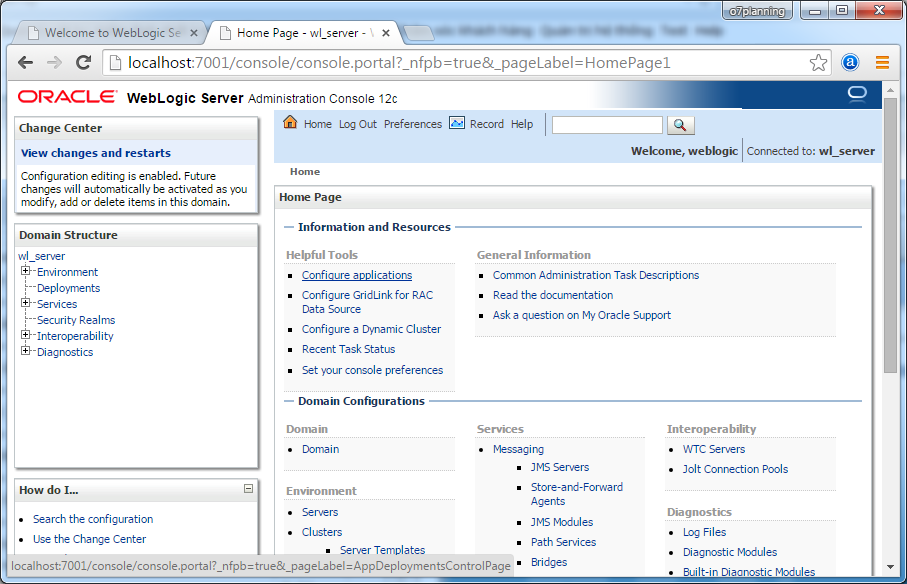This screenshot has height=584, width=907.
Task: Open Diagnostic Modules link
Action: pyautogui.click(x=729, y=552)
